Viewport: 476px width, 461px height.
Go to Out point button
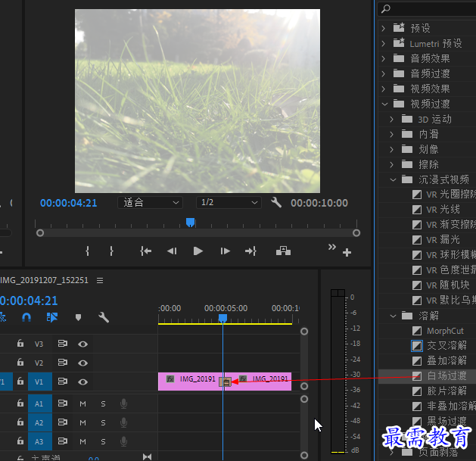pos(250,251)
